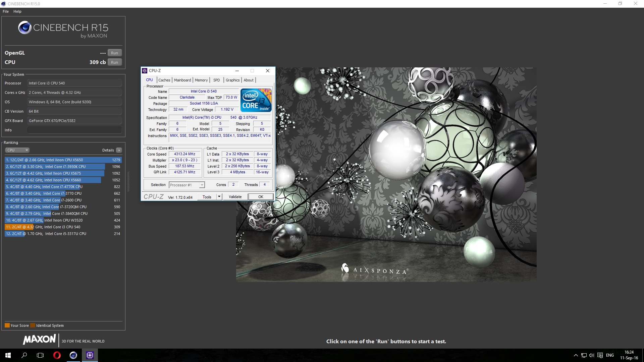Open Opera from the taskbar
This screenshot has height=362, width=644.
click(x=56, y=355)
